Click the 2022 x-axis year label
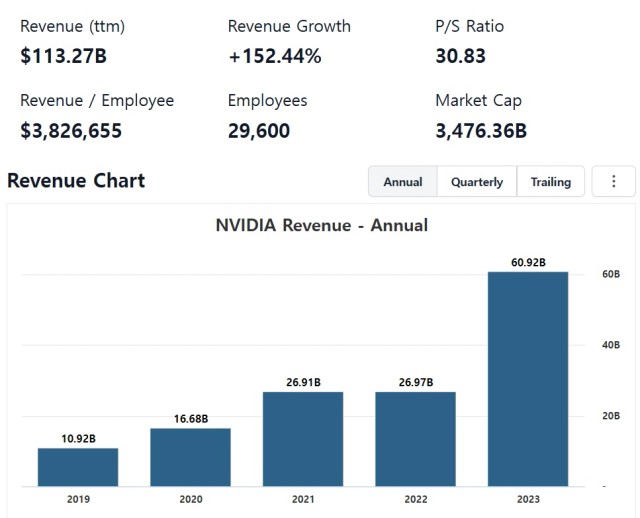The width and height of the screenshot is (640, 518). point(416,499)
